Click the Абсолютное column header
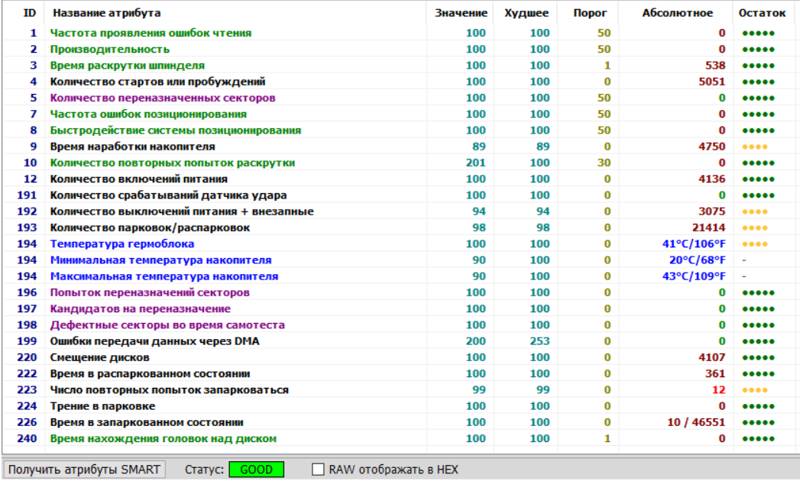Image resolution: width=800 pixels, height=481 pixels. [x=677, y=13]
